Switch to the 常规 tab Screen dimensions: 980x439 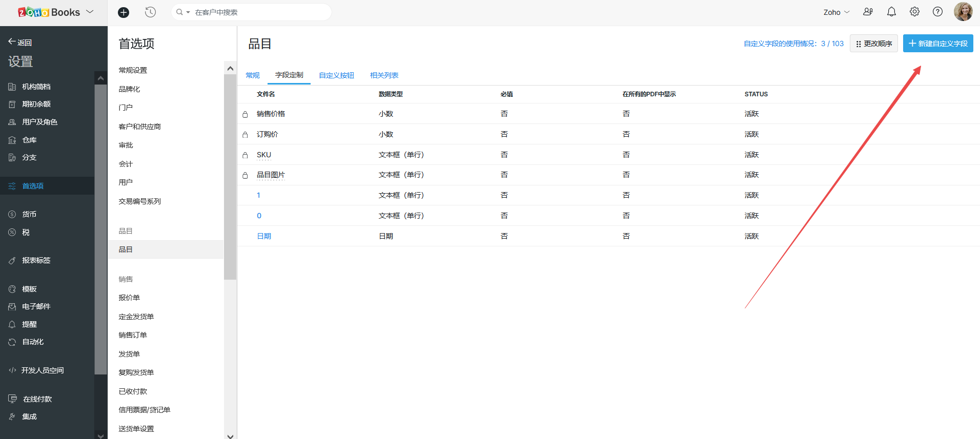pos(253,75)
